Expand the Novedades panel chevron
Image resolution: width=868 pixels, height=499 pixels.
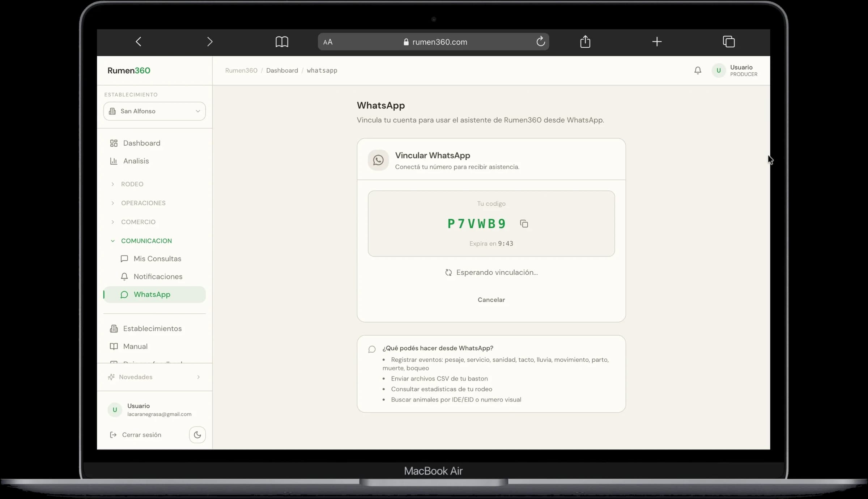(198, 377)
